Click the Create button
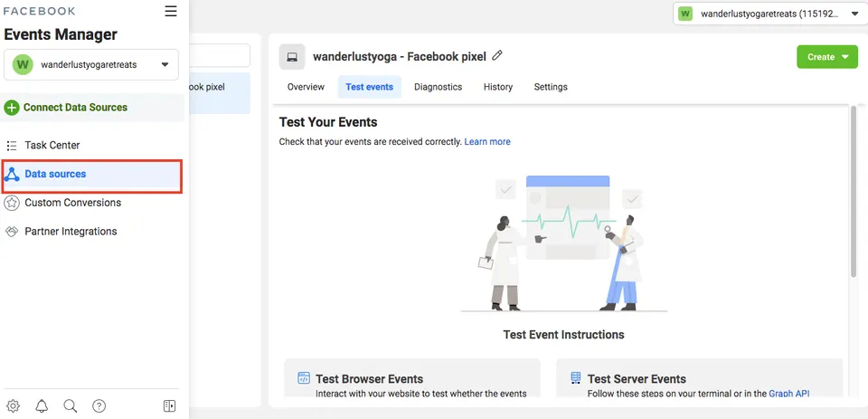The height and width of the screenshot is (419, 868). tap(827, 56)
